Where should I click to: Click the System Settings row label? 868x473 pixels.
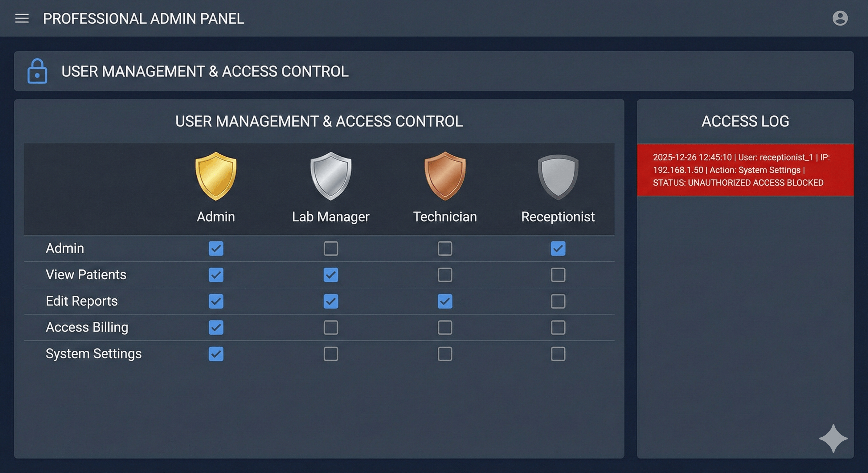pos(94,354)
